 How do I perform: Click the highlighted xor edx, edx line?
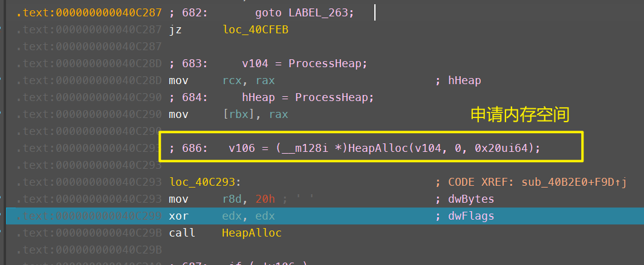242,216
